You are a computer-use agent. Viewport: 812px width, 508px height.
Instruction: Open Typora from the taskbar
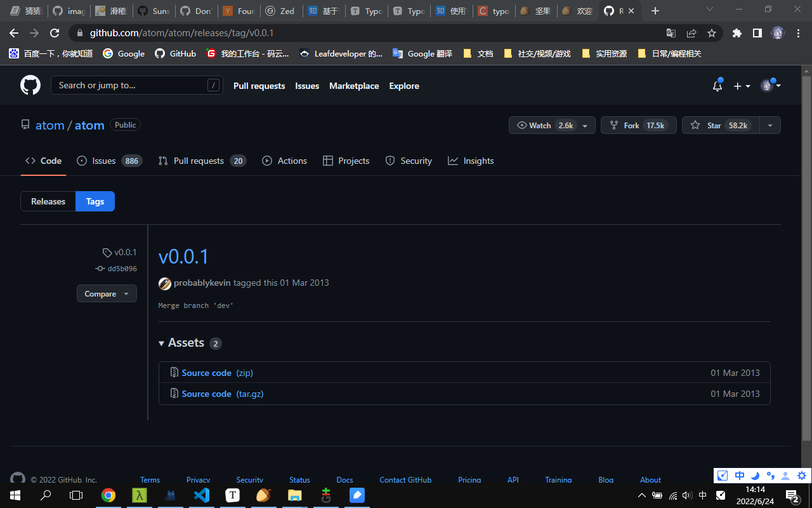[x=233, y=495]
